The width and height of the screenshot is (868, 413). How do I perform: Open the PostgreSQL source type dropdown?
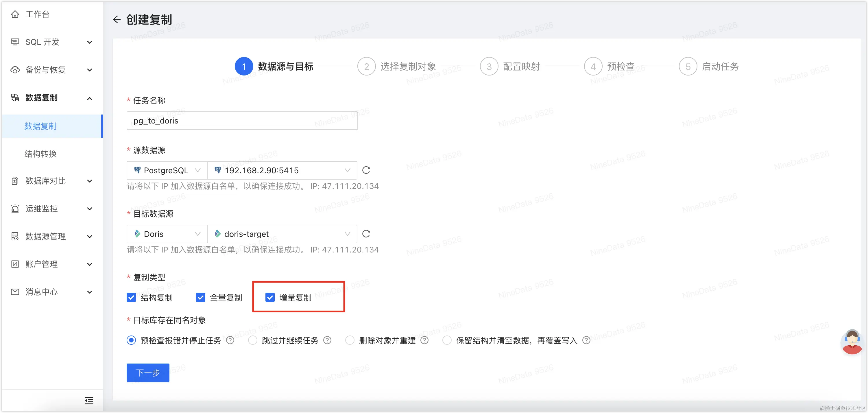(167, 171)
